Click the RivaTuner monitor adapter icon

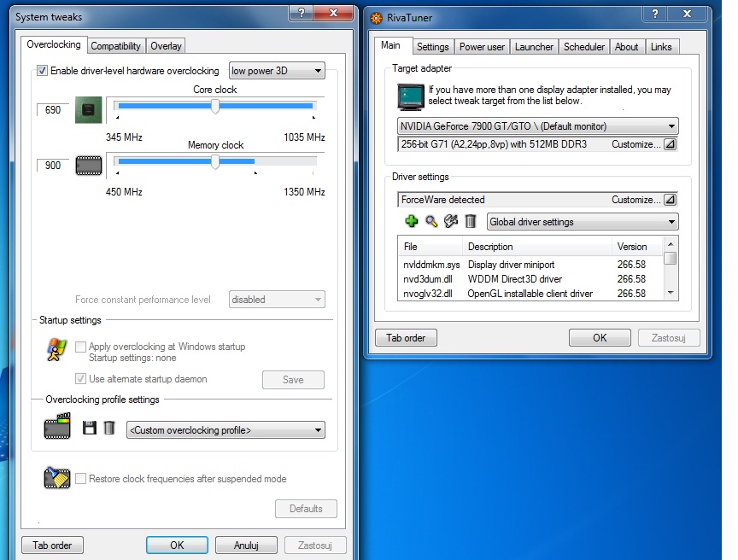point(410,96)
